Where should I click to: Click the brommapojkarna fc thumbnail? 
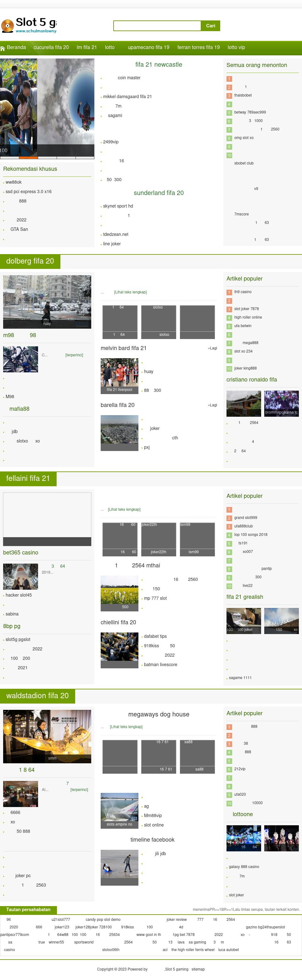pos(281,403)
